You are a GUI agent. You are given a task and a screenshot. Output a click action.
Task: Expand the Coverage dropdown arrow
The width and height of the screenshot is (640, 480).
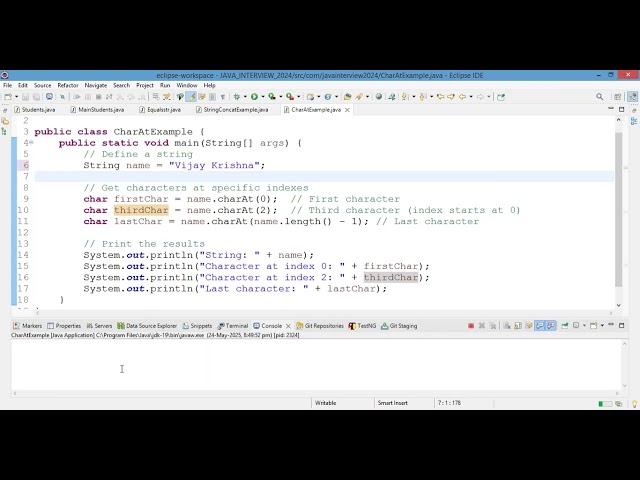280,97
